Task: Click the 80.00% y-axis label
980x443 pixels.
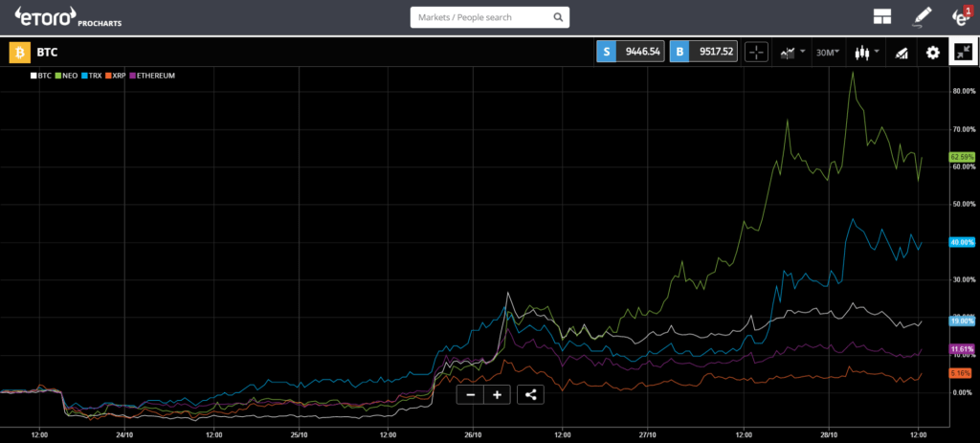Action: 963,91
